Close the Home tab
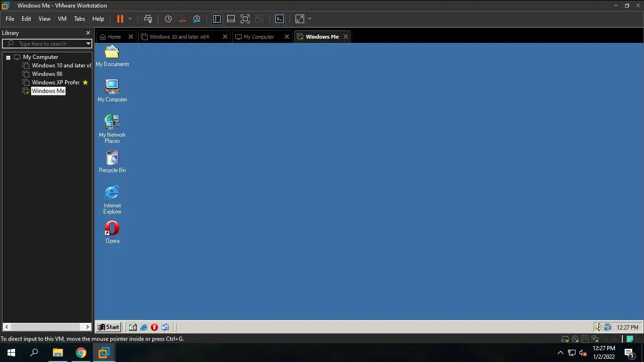 click(x=131, y=37)
